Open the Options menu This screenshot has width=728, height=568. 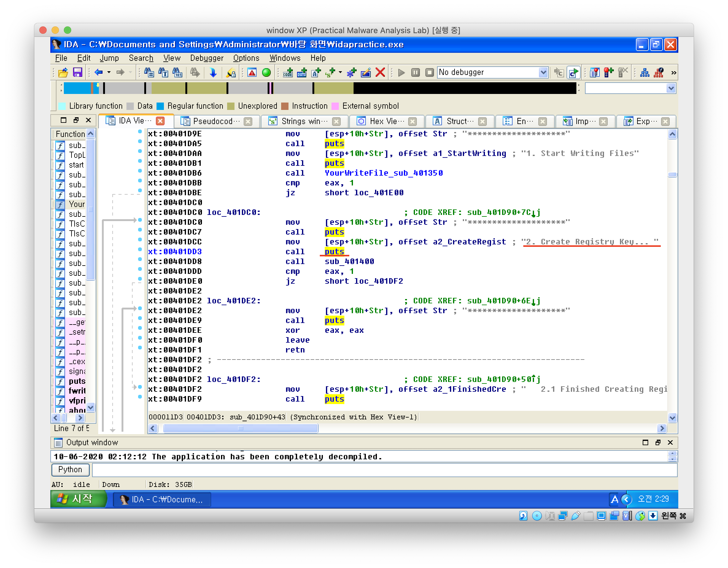(x=246, y=58)
